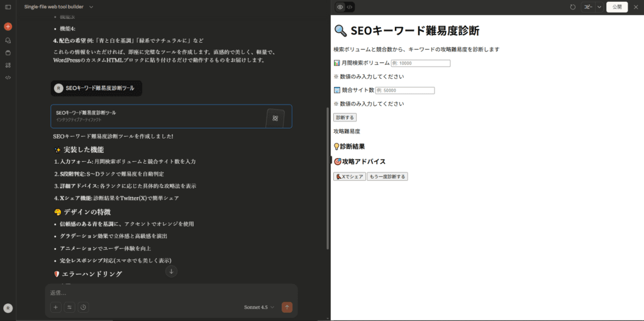Click the 月間検索ボリューム input field
Image resolution: width=644 pixels, height=321 pixels.
pos(420,64)
